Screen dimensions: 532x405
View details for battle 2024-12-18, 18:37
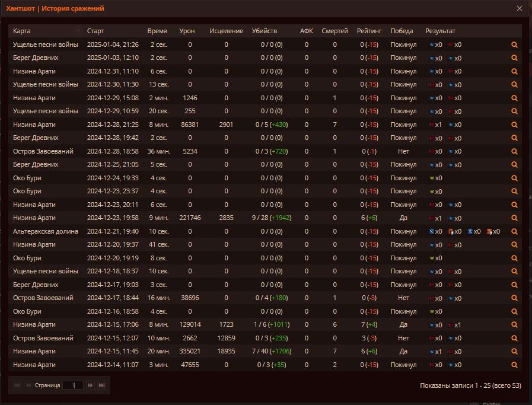[514, 272]
